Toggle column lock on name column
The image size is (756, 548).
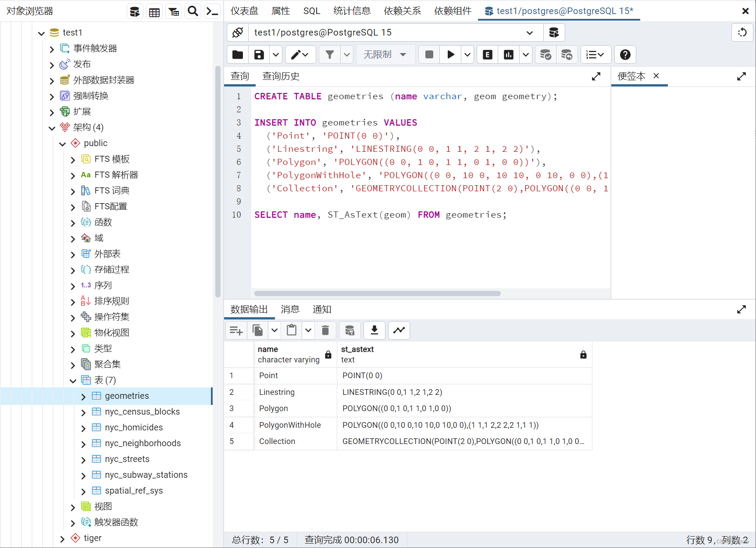click(328, 355)
